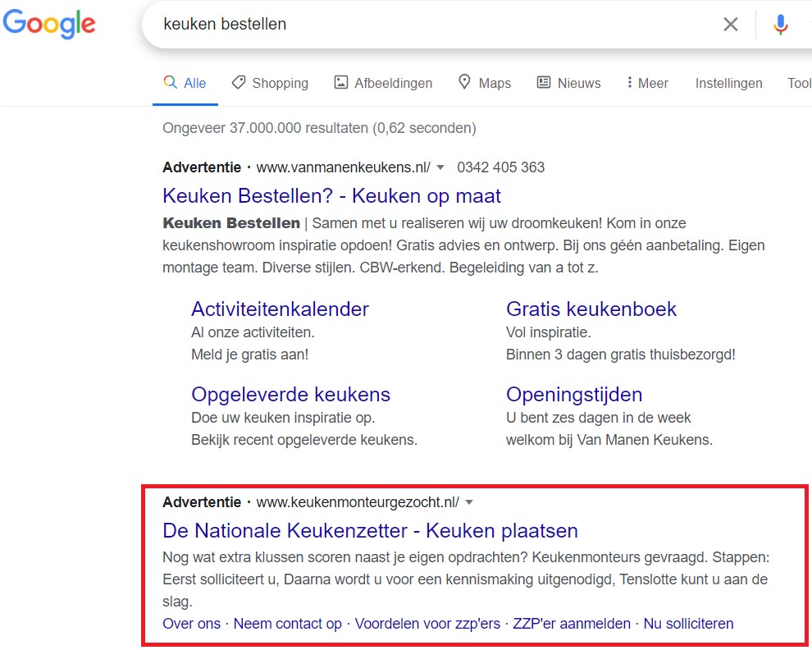This screenshot has height=650, width=812.
Task: Click the Google voice search microphone icon
Action: tap(780, 24)
